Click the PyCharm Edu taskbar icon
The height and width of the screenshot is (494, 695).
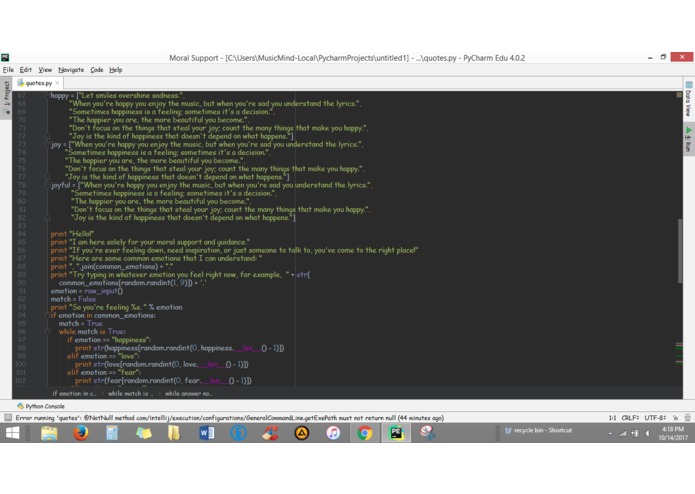pyautogui.click(x=396, y=433)
